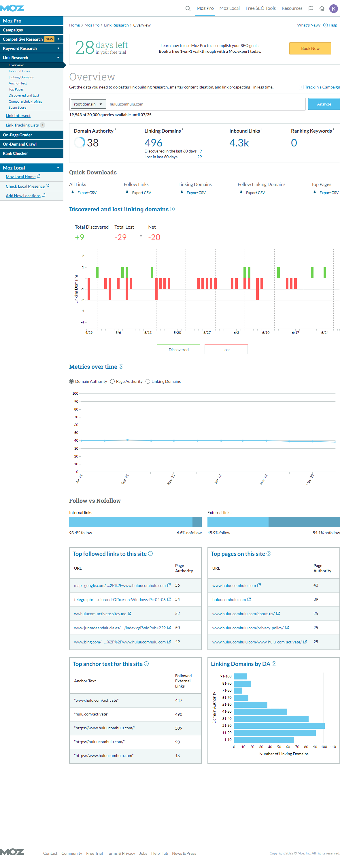Select Linking Domains radio under Metrics over time
This screenshot has height=868, width=340.
148,381
